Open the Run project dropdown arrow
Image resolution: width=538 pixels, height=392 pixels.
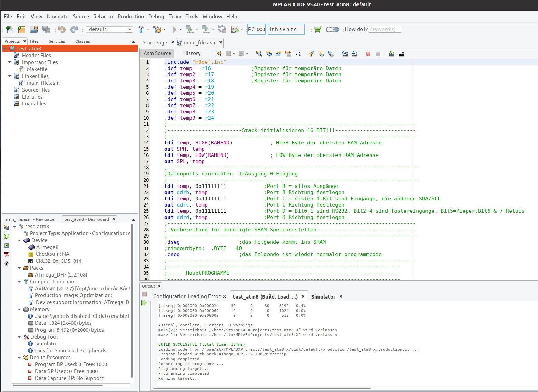(180, 30)
